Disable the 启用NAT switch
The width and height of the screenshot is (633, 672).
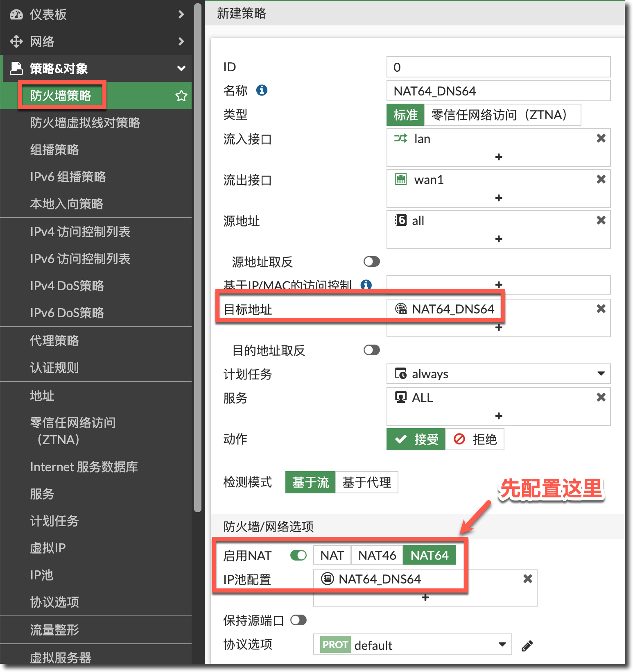pyautogui.click(x=298, y=556)
